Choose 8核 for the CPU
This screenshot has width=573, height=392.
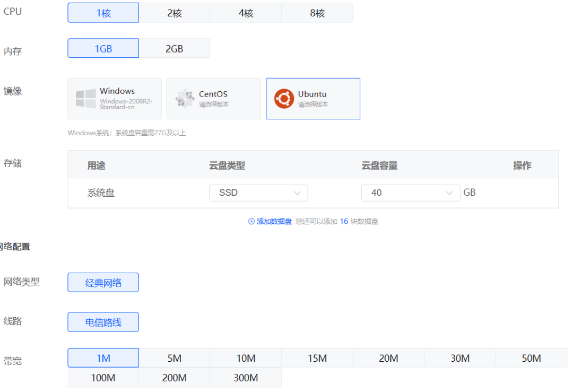coord(317,13)
